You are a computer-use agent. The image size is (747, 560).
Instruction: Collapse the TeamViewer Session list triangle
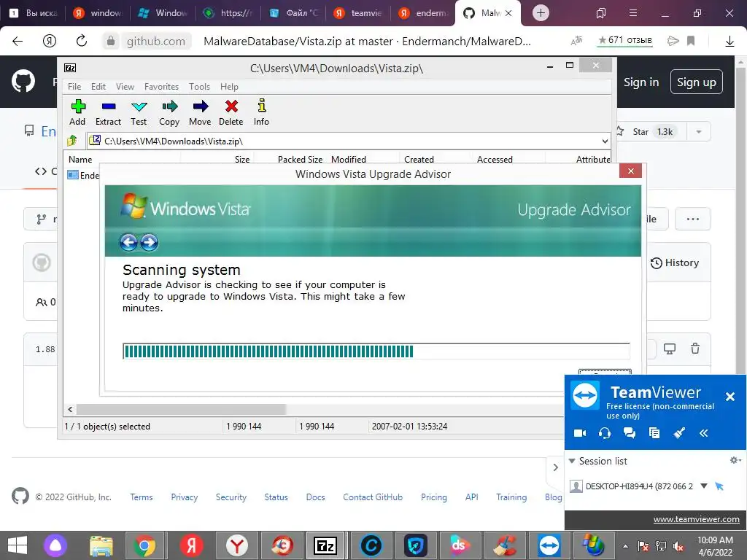(x=572, y=461)
